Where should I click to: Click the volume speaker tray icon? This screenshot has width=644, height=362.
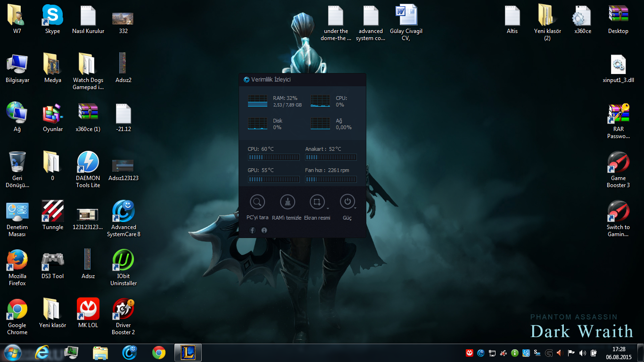click(582, 353)
